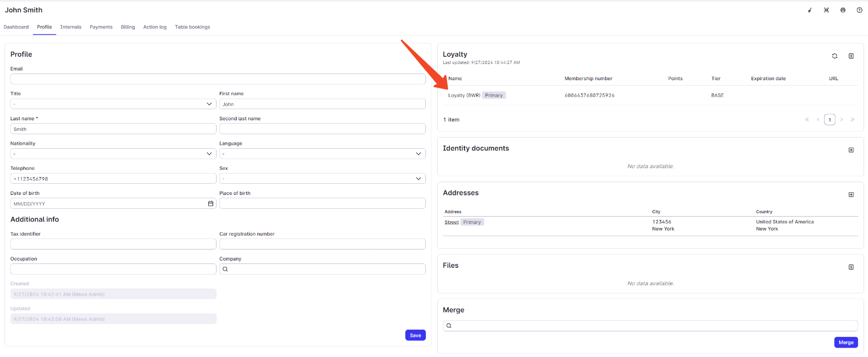The image size is (868, 357).
Task: Open the Street address entry
Action: [451, 222]
